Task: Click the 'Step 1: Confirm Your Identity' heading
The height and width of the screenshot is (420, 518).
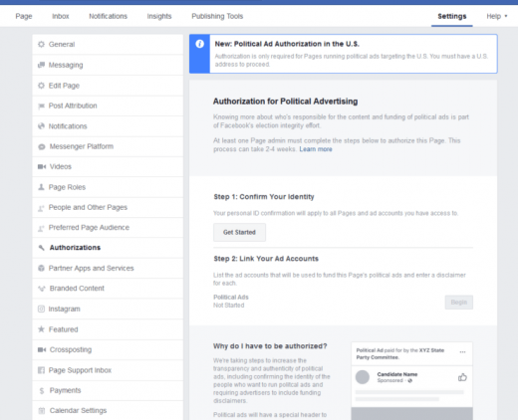Action: [264, 197]
